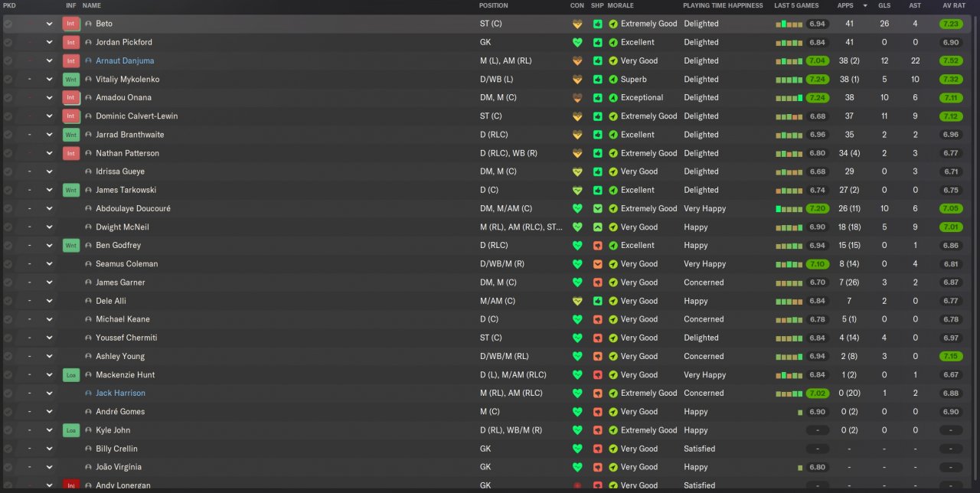The width and height of the screenshot is (980, 493).
Task: Toggle the picked checkbox for Dele Alli
Action: point(8,301)
